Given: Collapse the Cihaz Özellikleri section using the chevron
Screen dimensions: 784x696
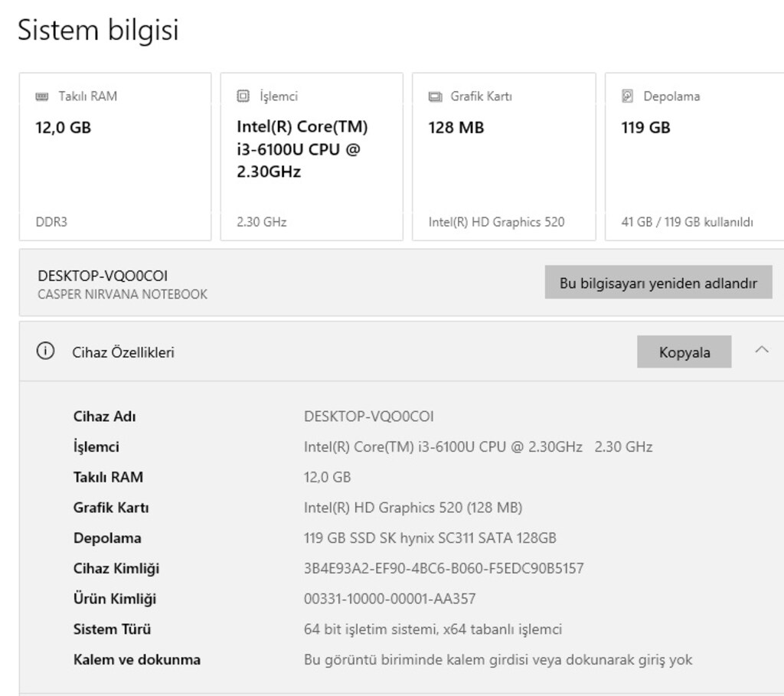Looking at the screenshot, I should pyautogui.click(x=762, y=350).
